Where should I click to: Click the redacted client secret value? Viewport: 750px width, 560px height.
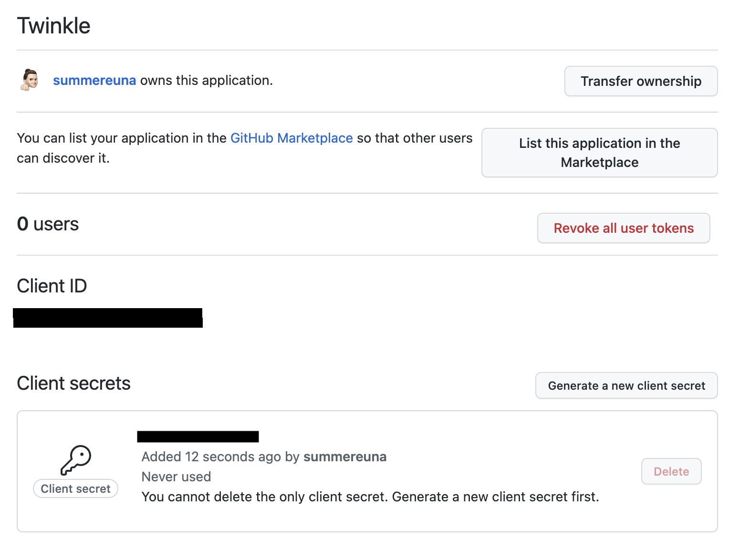click(198, 436)
